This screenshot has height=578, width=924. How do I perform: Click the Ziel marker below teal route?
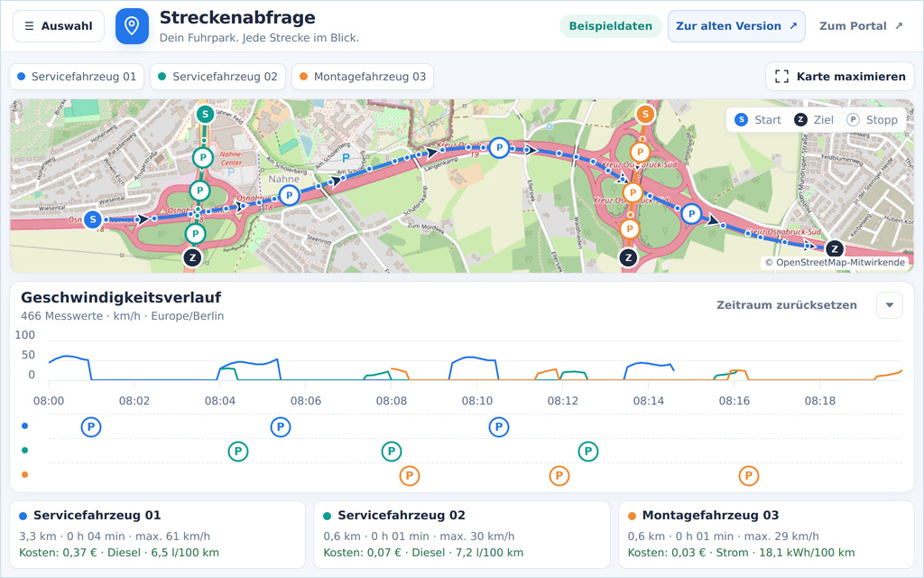click(x=193, y=257)
